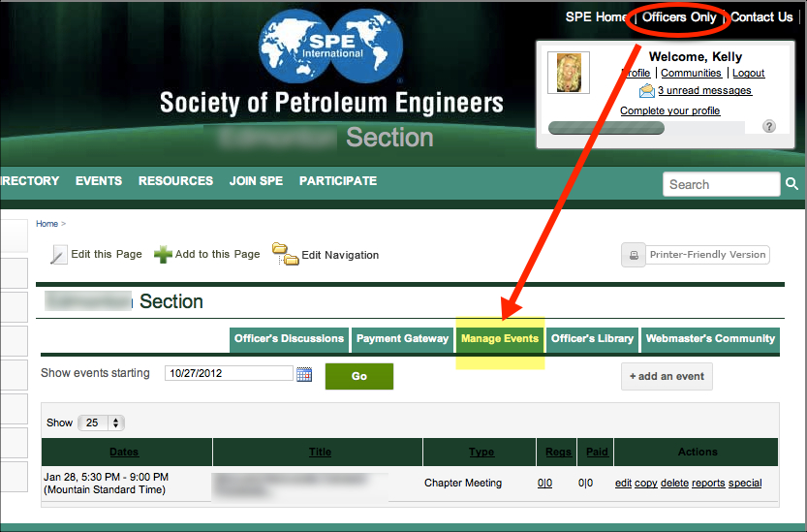Open the Show 25 entries dropdown
The image size is (807, 532).
pos(101,422)
